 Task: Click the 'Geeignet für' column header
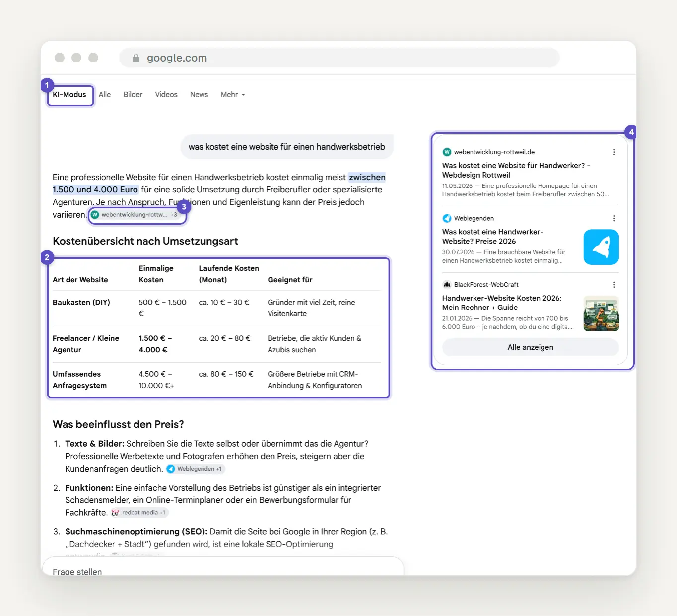pos(290,280)
